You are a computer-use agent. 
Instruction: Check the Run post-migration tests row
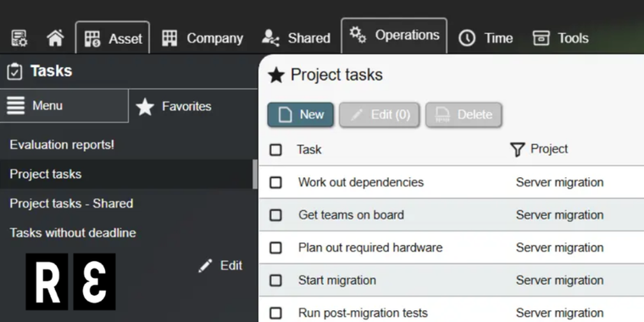275,313
